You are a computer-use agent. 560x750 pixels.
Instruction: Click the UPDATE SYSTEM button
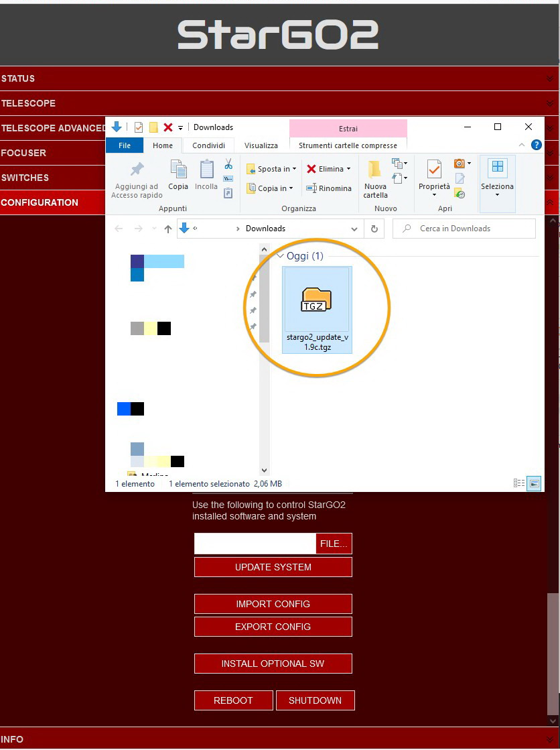[273, 567]
